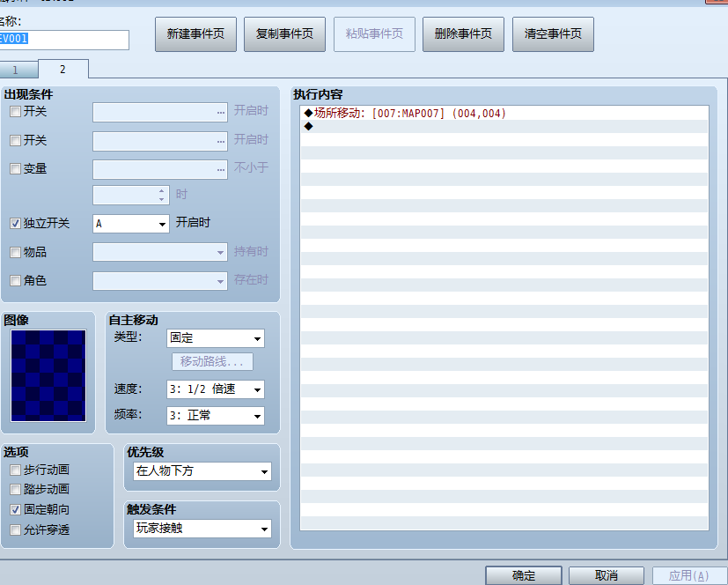Uncheck the 独立开关 checkbox

15,224
